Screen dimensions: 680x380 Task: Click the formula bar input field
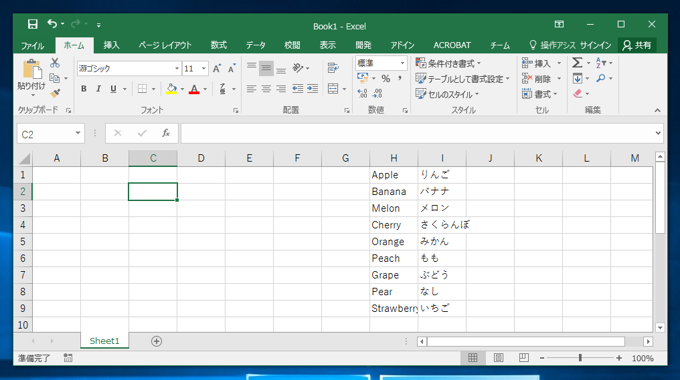417,134
